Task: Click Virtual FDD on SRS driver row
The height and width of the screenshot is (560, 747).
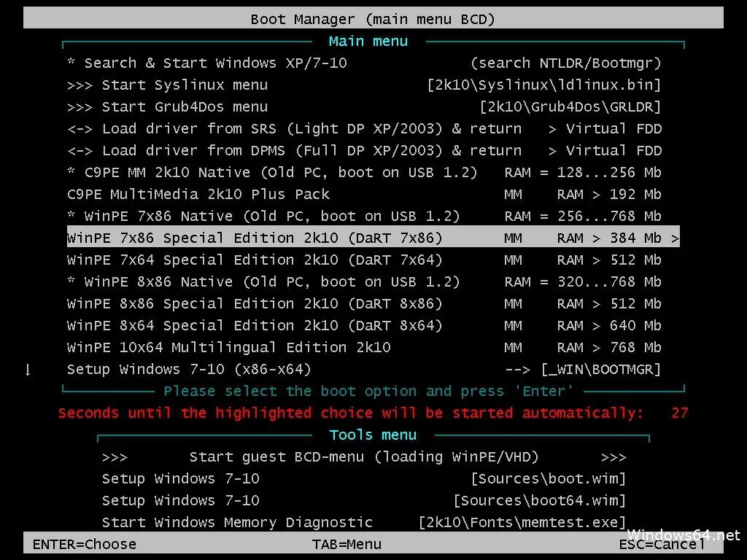Action: coord(614,128)
